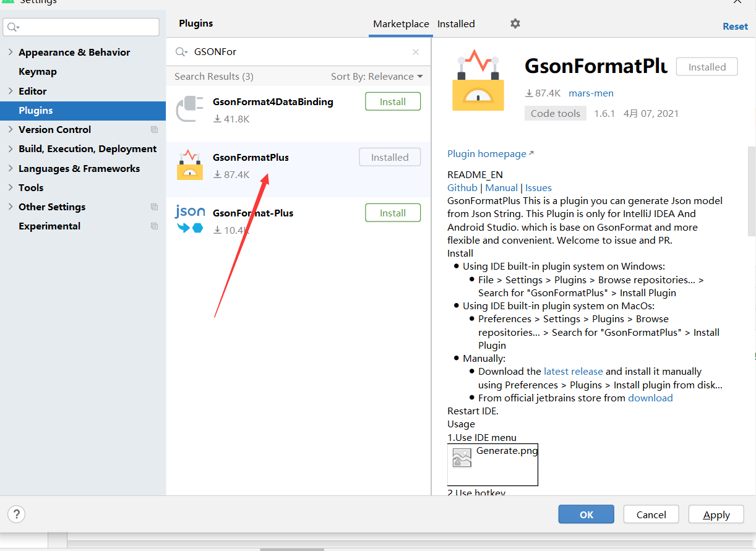Expand the Version Control node
The image size is (756, 551).
point(10,130)
